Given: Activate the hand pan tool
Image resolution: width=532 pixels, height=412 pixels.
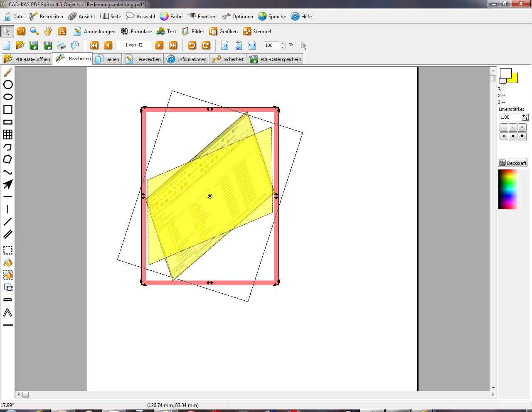Looking at the screenshot, I should (x=48, y=31).
